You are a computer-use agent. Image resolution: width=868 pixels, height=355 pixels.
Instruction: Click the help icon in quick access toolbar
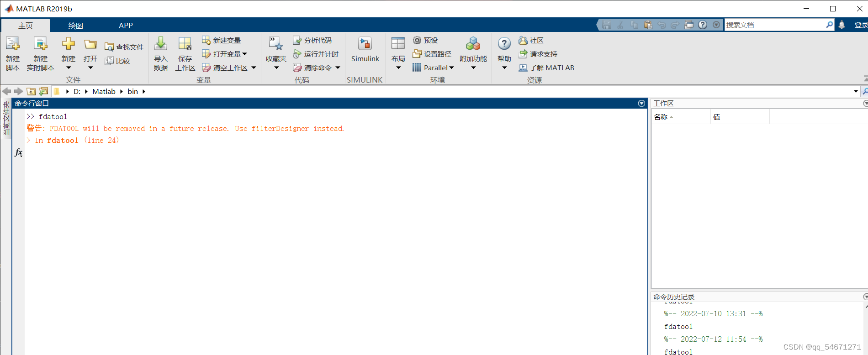click(703, 25)
